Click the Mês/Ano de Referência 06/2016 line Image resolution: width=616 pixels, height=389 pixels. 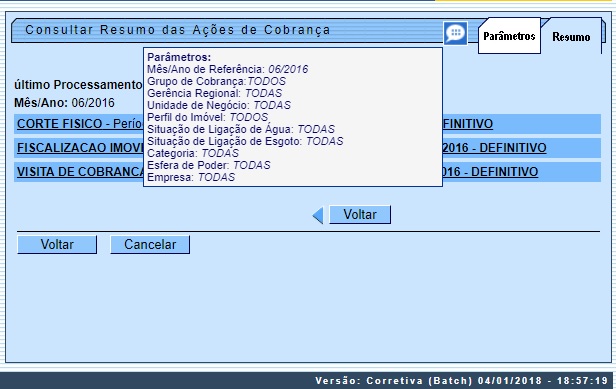227,69
